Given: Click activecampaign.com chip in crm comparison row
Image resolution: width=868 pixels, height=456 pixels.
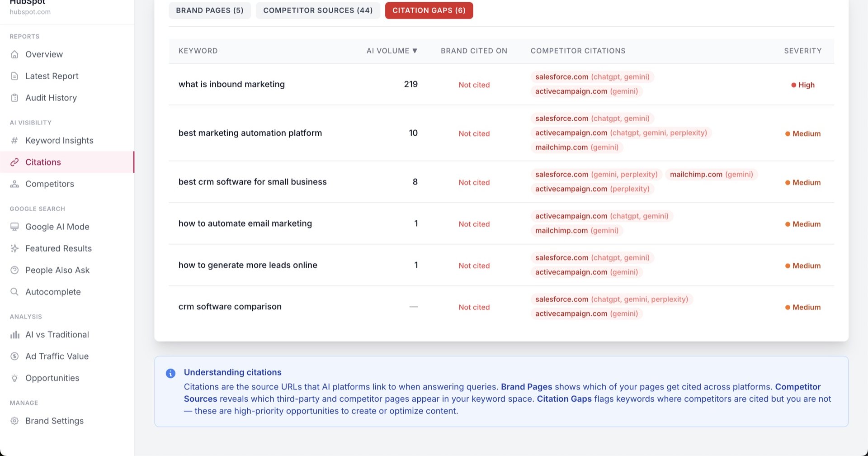Looking at the screenshot, I should (x=586, y=314).
